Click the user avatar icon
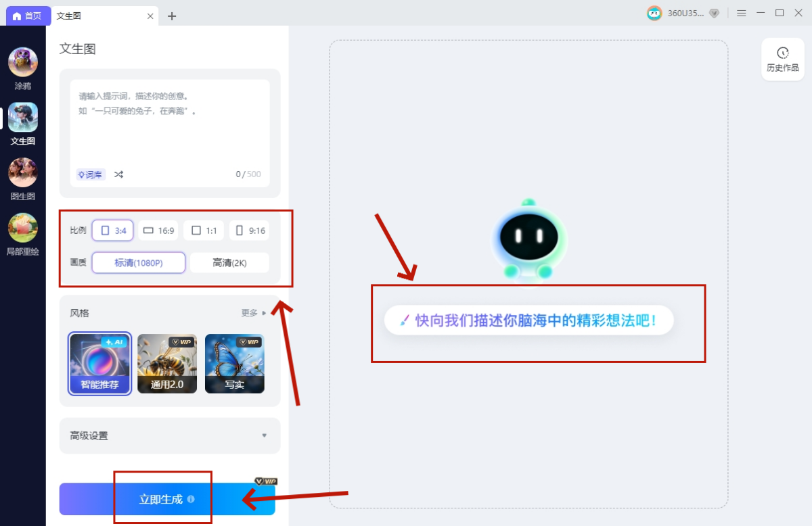Screen dimensions: 812x526 coord(654,13)
